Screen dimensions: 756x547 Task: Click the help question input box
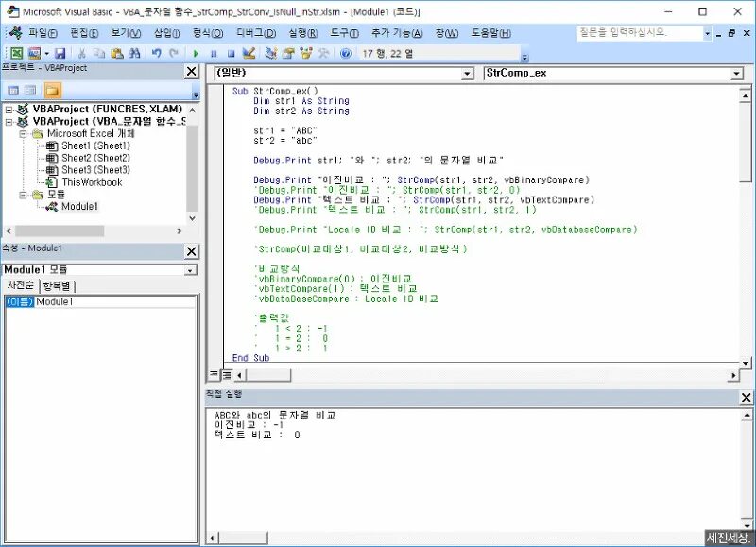point(640,33)
